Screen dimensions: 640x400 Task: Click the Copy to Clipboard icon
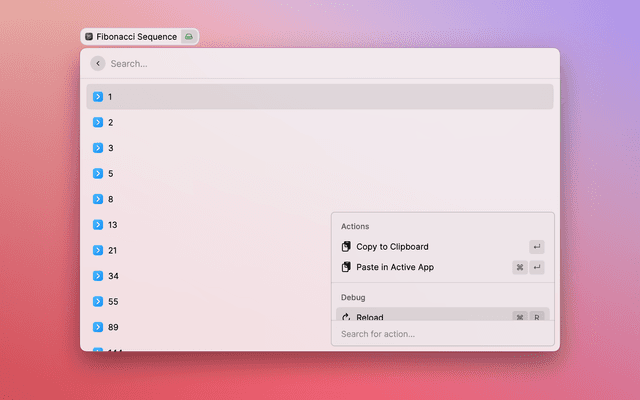346,247
